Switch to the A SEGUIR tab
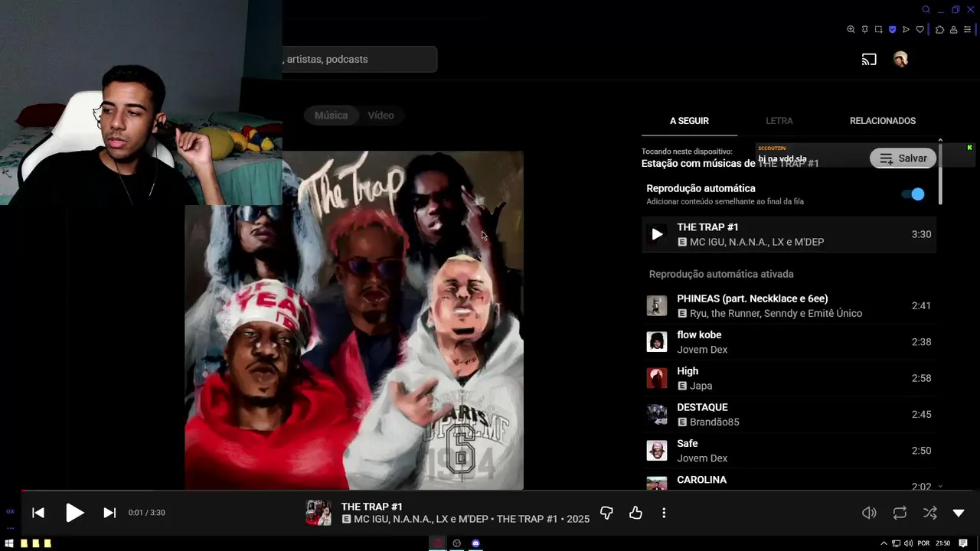 (689, 121)
